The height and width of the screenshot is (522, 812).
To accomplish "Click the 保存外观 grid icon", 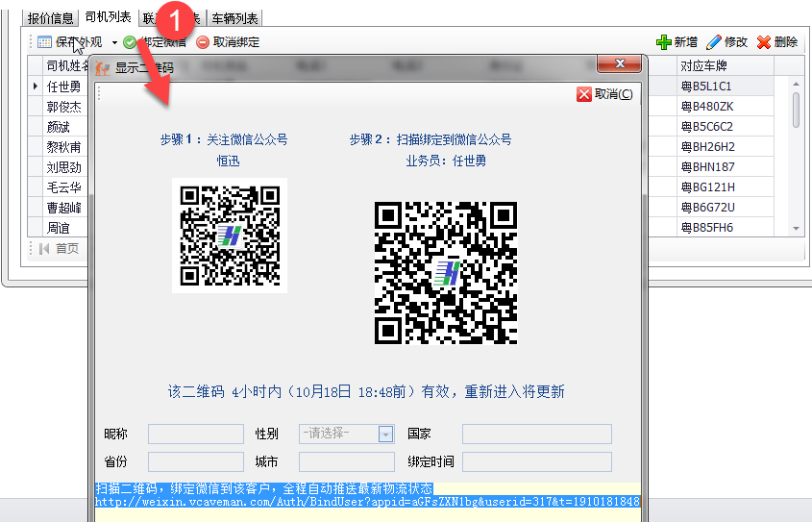I will [44, 42].
